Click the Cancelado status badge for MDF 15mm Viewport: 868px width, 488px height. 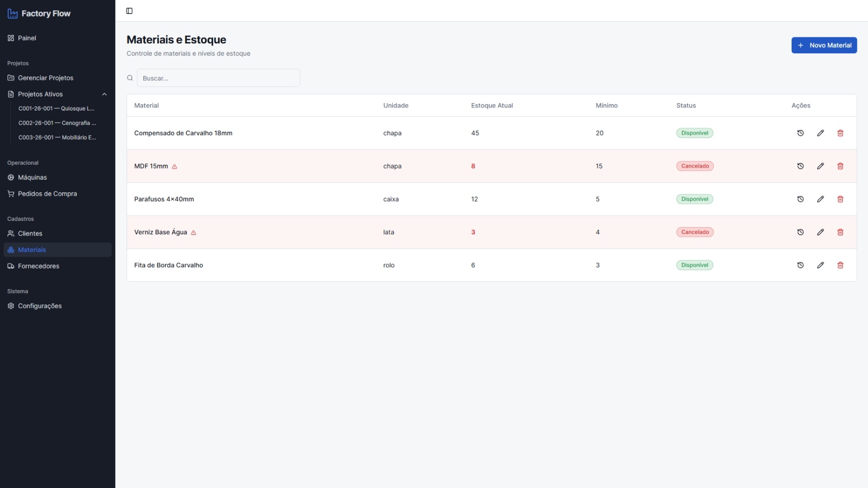(695, 166)
